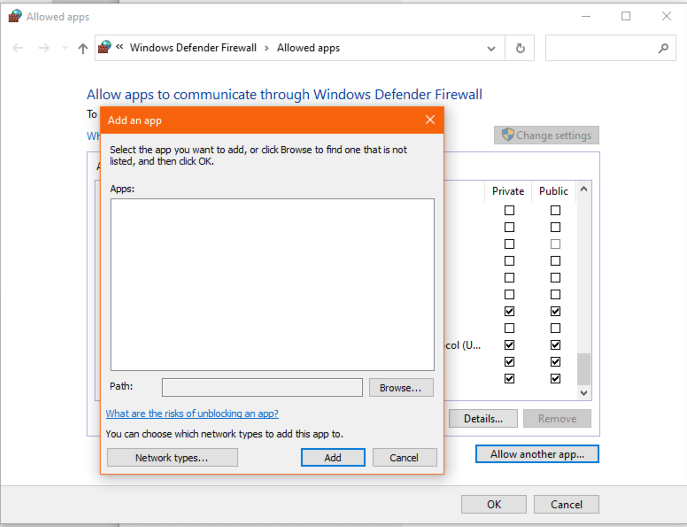
Task: Uncheck Private checkbox in the bottom visible row
Action: click(509, 378)
